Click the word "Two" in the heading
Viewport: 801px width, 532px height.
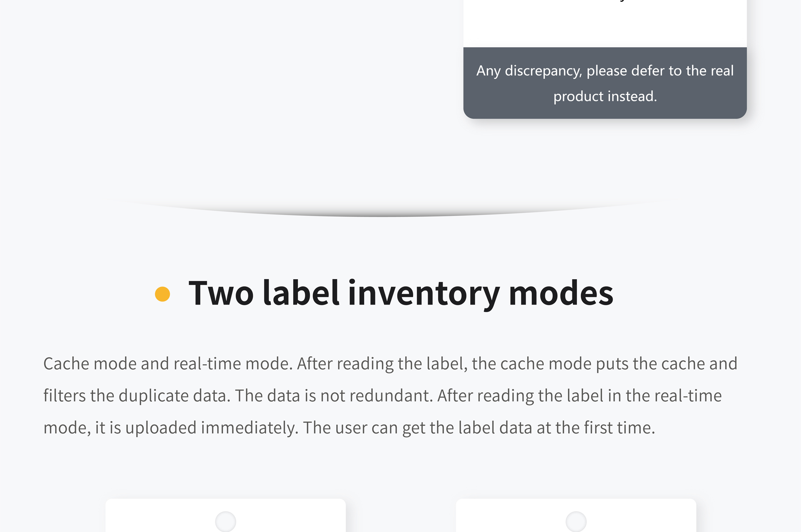(x=221, y=293)
